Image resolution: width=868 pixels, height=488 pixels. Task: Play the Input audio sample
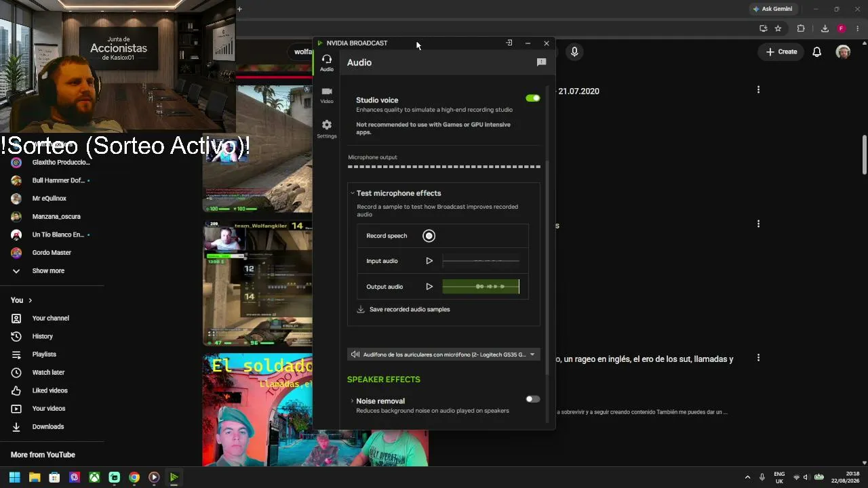coord(429,261)
